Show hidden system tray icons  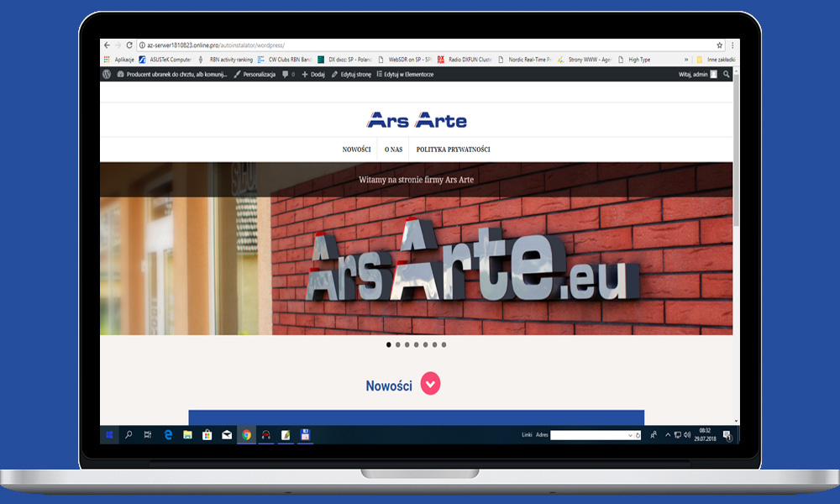(x=668, y=435)
